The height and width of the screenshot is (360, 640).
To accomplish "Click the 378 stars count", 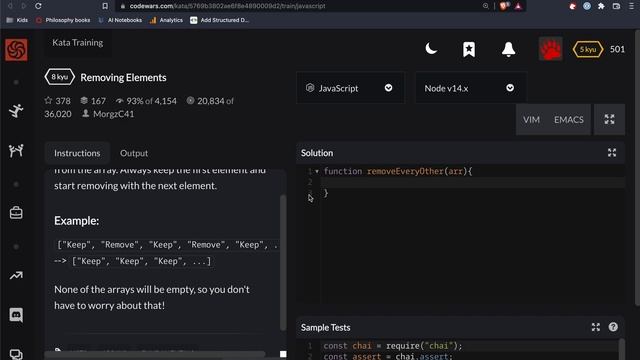I will tap(58, 101).
